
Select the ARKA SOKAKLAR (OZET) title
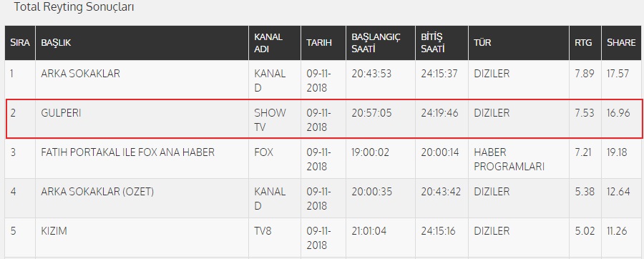[97, 192]
